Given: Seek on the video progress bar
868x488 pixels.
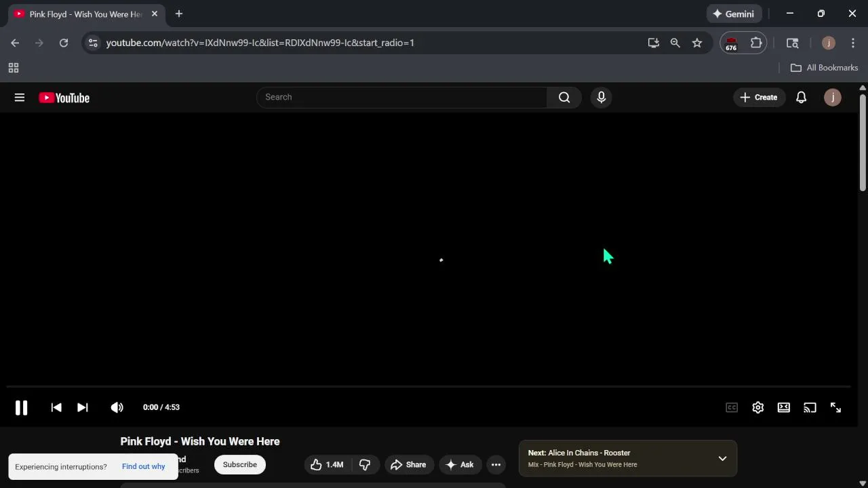Looking at the screenshot, I should (429, 386).
